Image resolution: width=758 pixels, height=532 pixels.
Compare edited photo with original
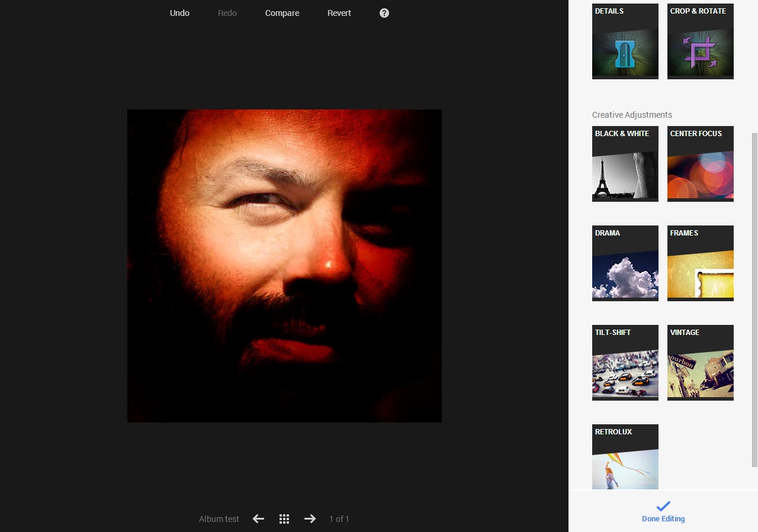click(282, 13)
